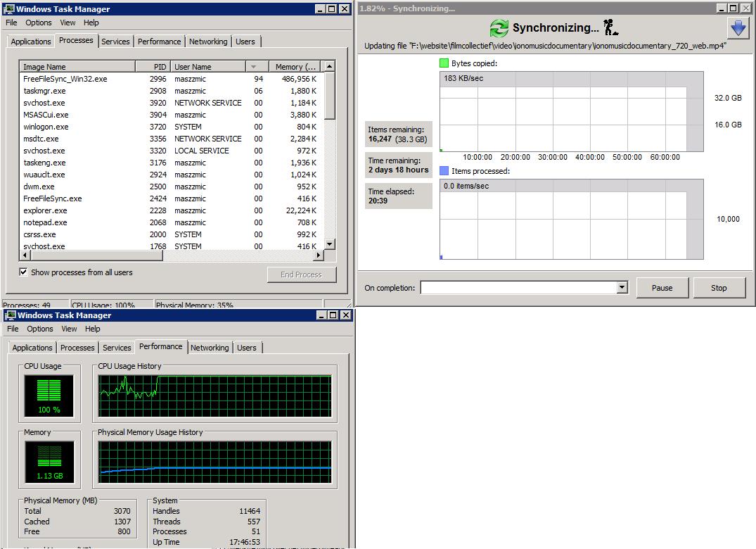The height and width of the screenshot is (549, 756).
Task: Click the upper Task Manager title bar icon
Action: click(x=9, y=8)
